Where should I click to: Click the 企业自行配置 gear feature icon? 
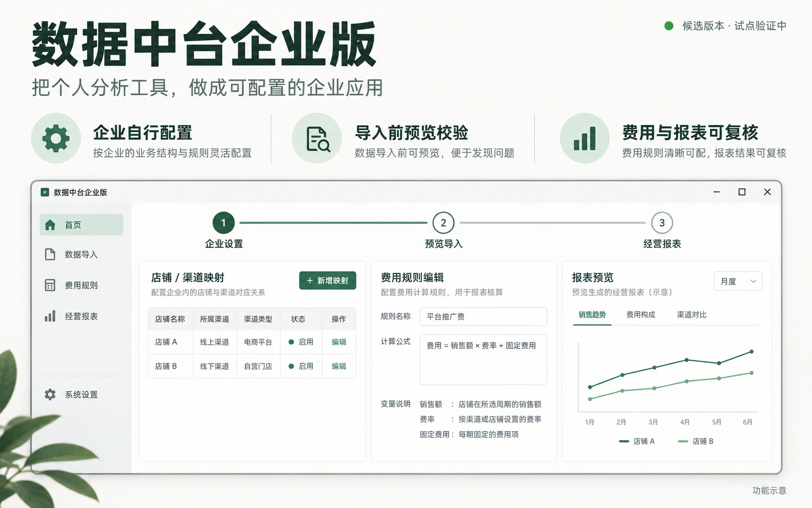[56, 138]
